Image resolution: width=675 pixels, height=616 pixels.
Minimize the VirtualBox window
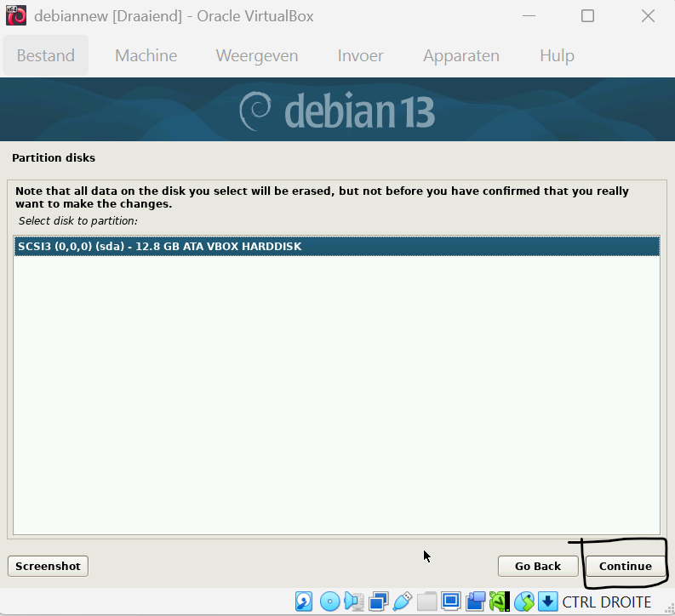point(529,16)
